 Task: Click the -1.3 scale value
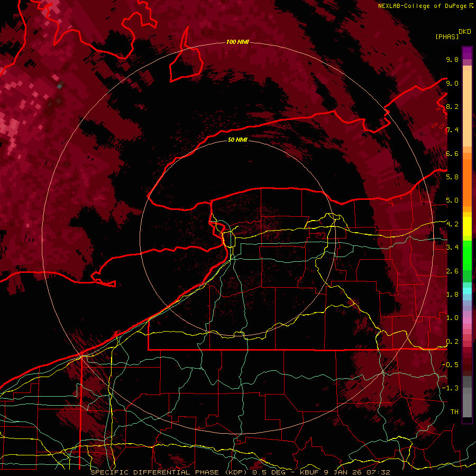click(x=450, y=388)
